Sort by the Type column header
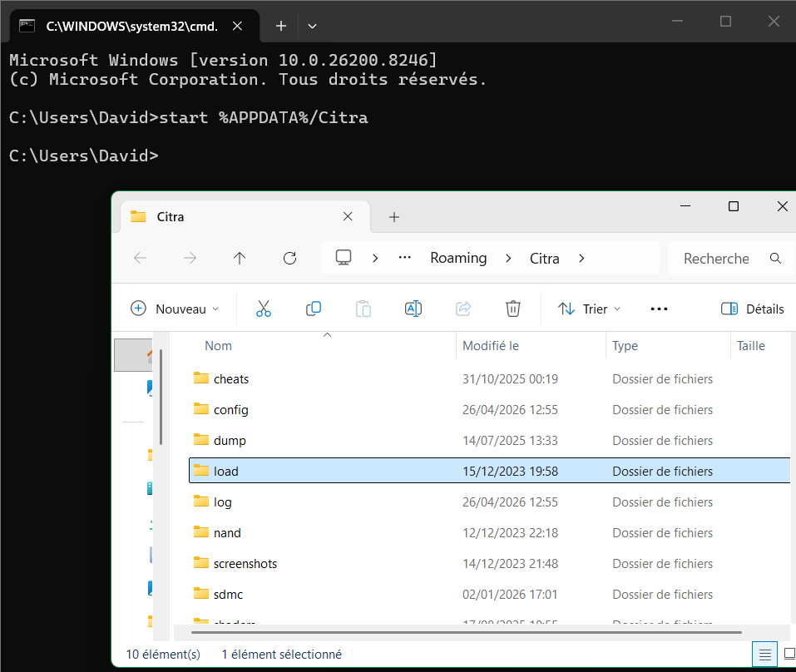Viewport: 796px width, 672px height. (625, 346)
